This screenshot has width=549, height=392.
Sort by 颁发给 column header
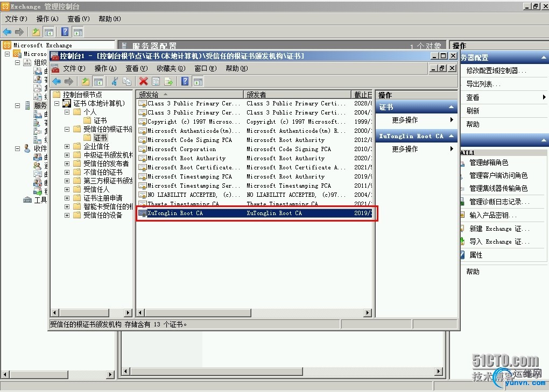[x=189, y=95]
